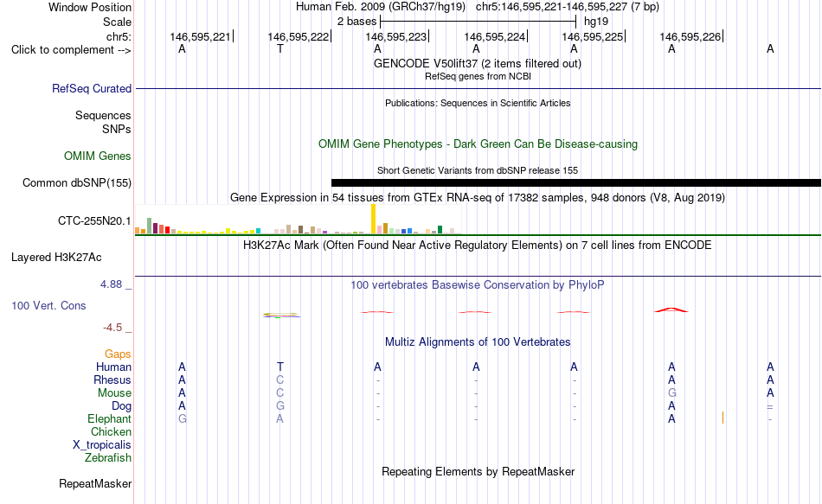822x504 pixels.
Task: Click the orange insertion mark in Elephant row
Action: pyautogui.click(x=722, y=418)
